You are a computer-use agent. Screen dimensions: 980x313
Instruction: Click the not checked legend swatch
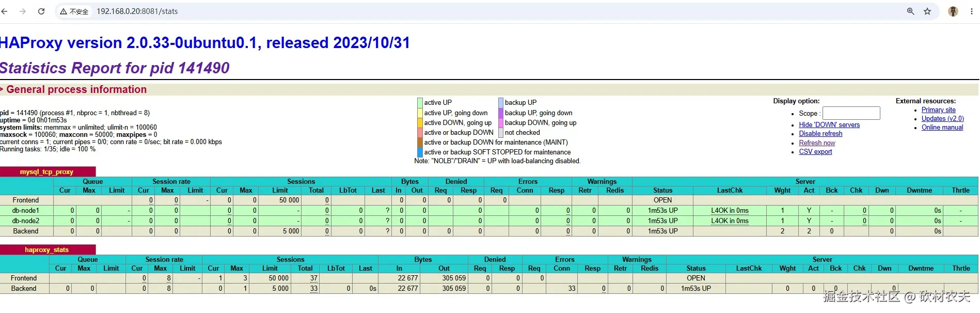[x=500, y=133]
